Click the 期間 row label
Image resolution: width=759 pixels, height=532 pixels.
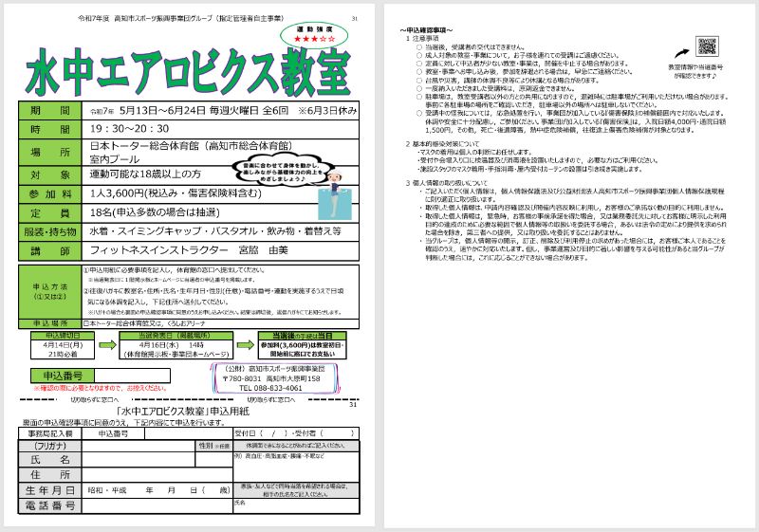pos(50,111)
